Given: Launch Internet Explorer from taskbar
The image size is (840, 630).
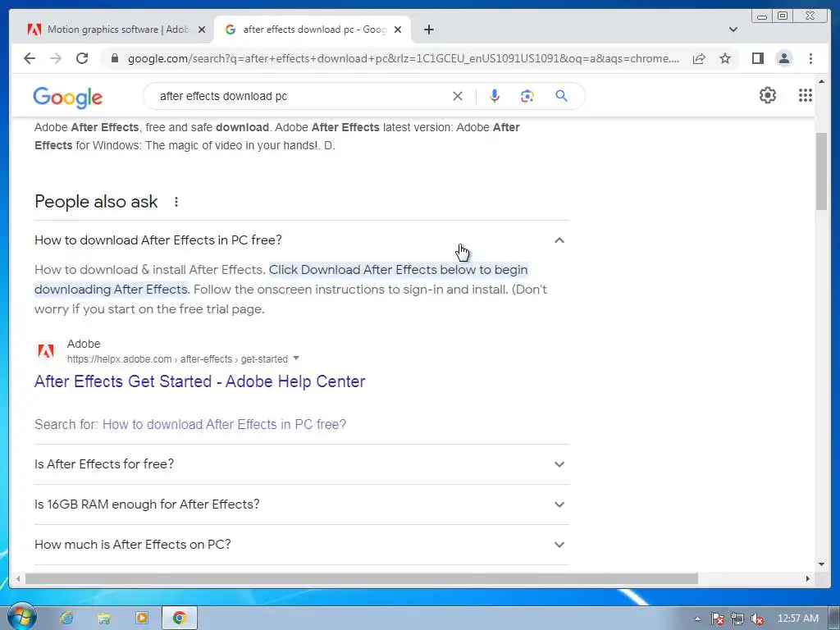Looking at the screenshot, I should (x=66, y=619).
